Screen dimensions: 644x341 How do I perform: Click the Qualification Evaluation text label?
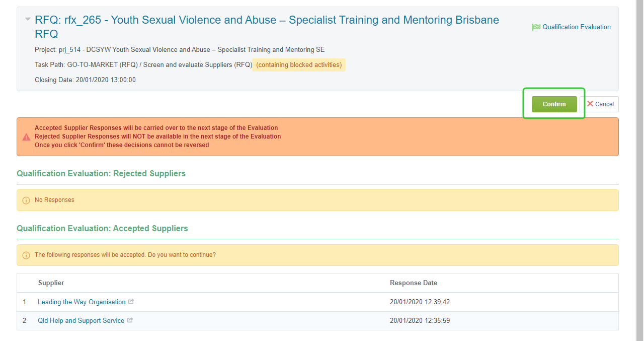click(x=576, y=27)
